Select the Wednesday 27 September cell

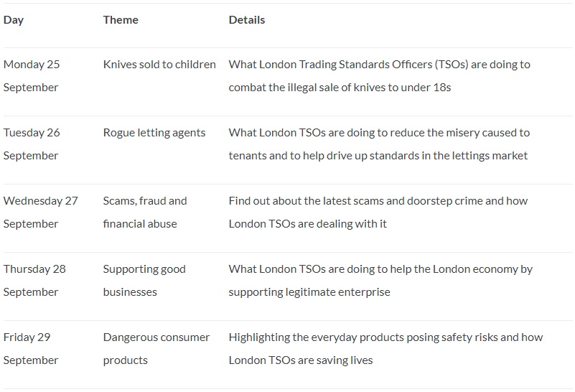tap(41, 213)
